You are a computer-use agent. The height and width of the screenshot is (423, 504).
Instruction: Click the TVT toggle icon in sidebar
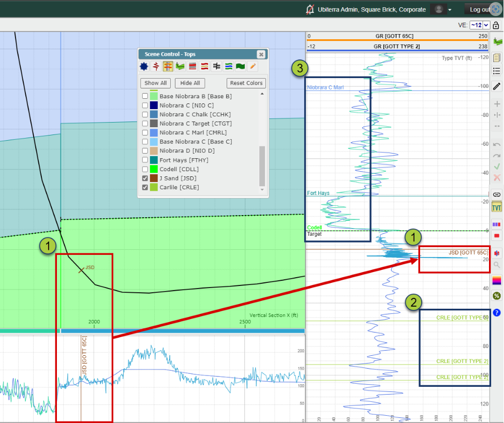pyautogui.click(x=497, y=207)
